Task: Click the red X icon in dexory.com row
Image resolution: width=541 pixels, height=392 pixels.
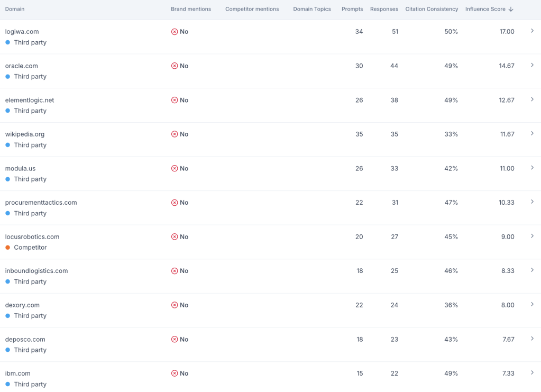Action: tap(175, 305)
